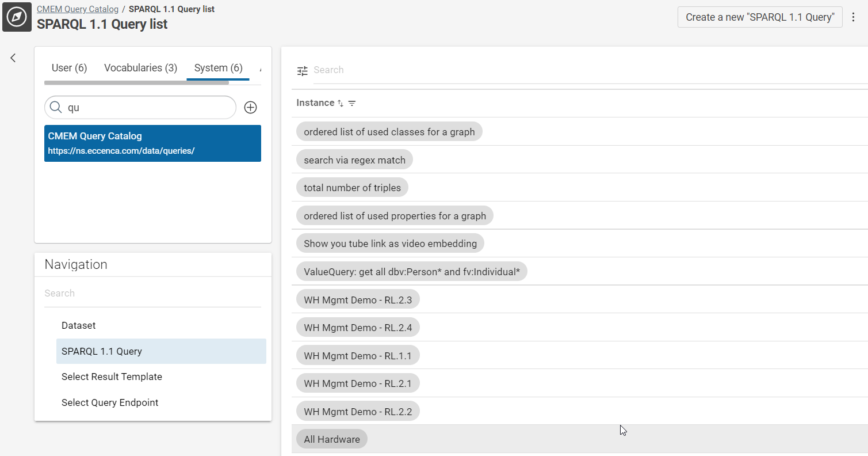The image size is (868, 456).
Task: Select the CMEM Query Catalog graph entry
Action: pos(152,143)
